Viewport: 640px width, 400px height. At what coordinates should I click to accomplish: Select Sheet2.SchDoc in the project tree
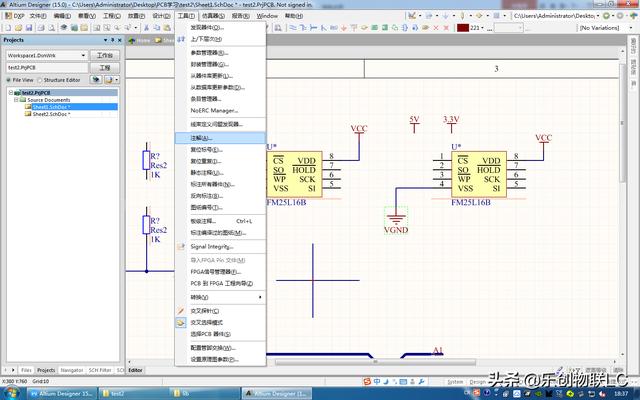pyautogui.click(x=51, y=114)
